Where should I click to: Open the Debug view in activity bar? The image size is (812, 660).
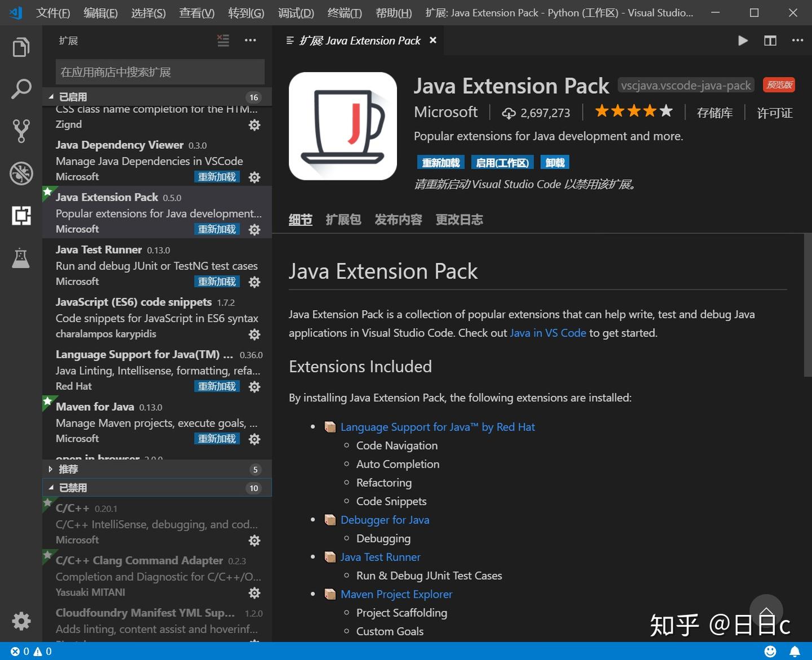point(21,173)
